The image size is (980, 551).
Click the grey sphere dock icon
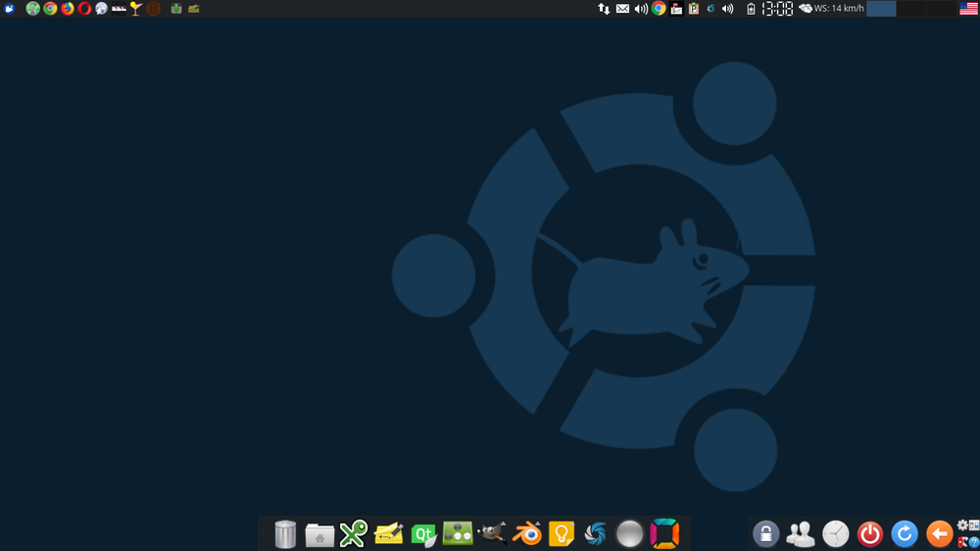pyautogui.click(x=629, y=534)
